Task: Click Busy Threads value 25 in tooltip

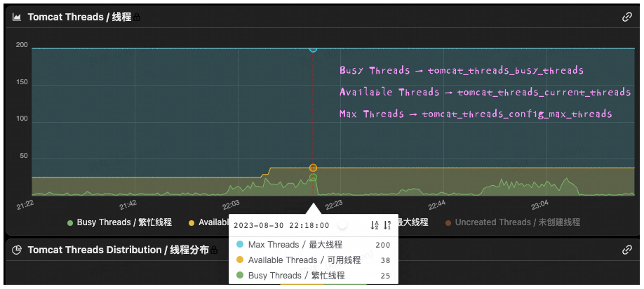Action: (x=385, y=276)
